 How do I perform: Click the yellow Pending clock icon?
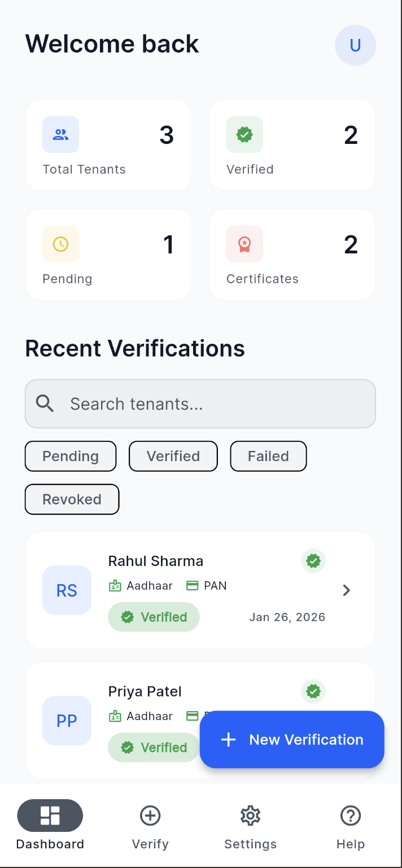pyautogui.click(x=60, y=244)
